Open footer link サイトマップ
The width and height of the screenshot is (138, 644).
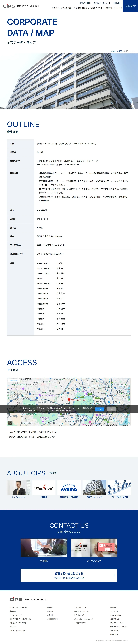click(x=115, y=630)
